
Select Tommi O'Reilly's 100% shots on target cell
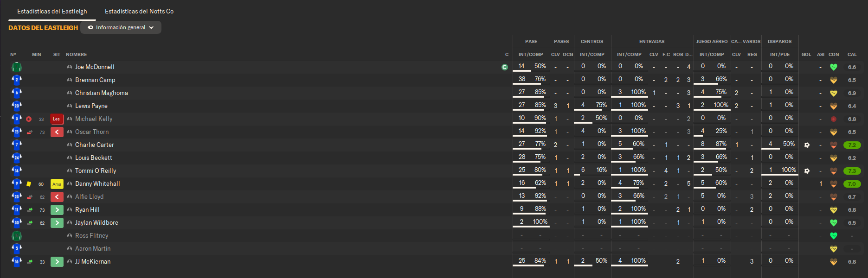(x=789, y=170)
